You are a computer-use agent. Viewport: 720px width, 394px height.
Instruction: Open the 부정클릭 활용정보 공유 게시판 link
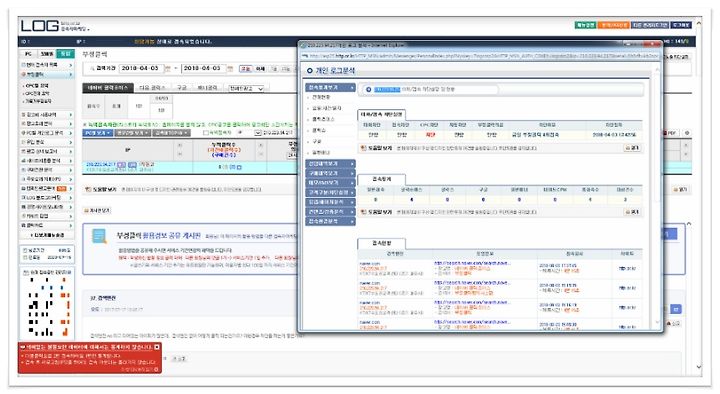(x=158, y=236)
